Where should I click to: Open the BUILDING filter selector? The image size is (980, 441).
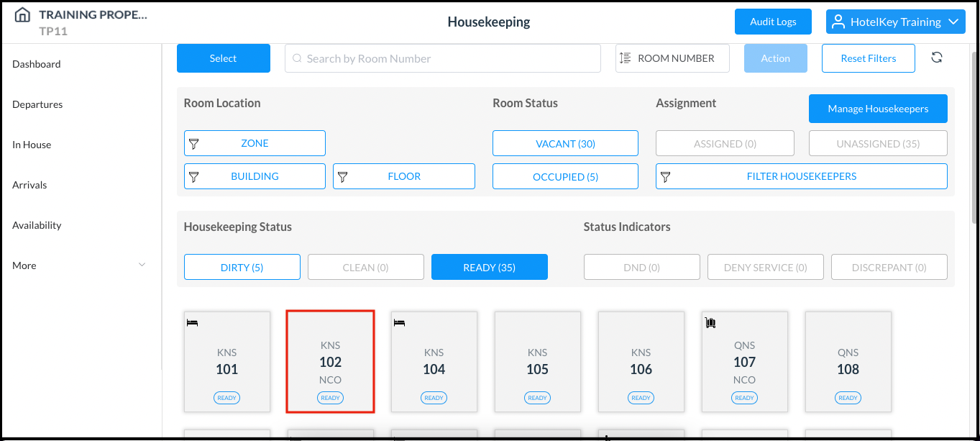click(x=255, y=176)
